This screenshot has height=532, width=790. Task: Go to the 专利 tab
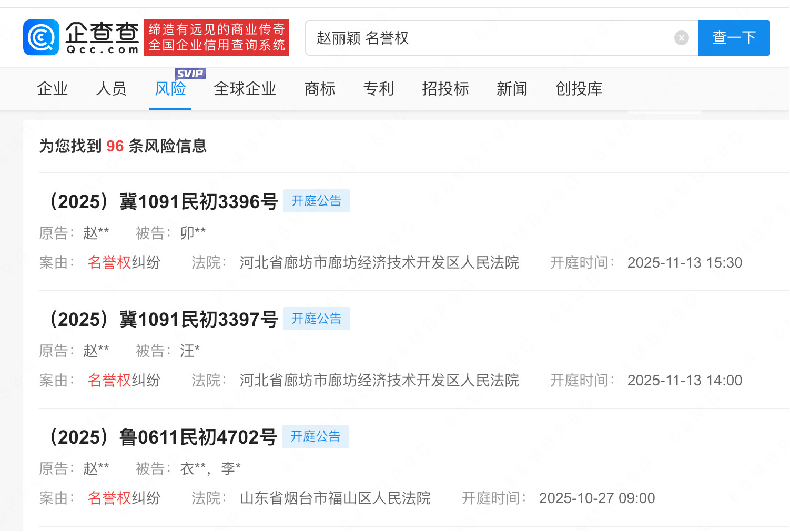[x=379, y=88]
